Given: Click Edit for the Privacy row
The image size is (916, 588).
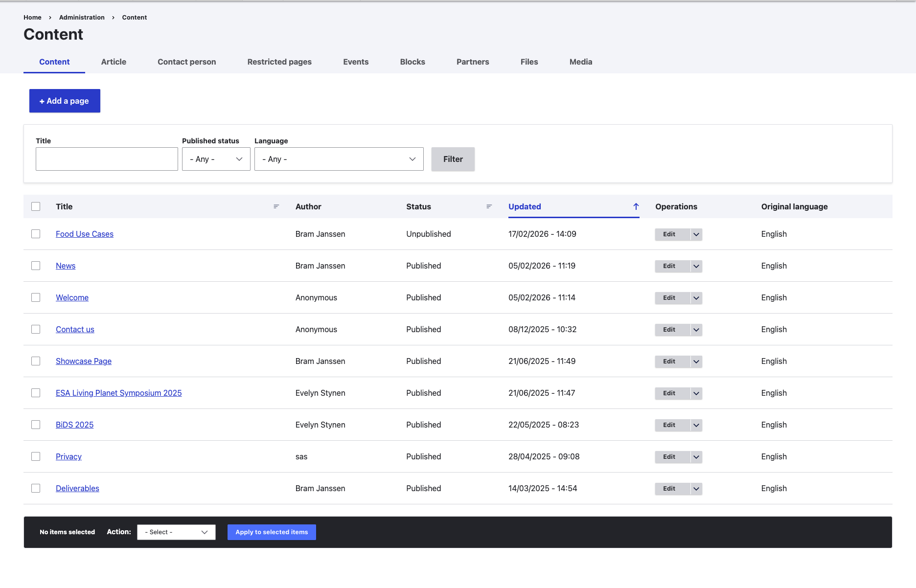Looking at the screenshot, I should pyautogui.click(x=672, y=457).
